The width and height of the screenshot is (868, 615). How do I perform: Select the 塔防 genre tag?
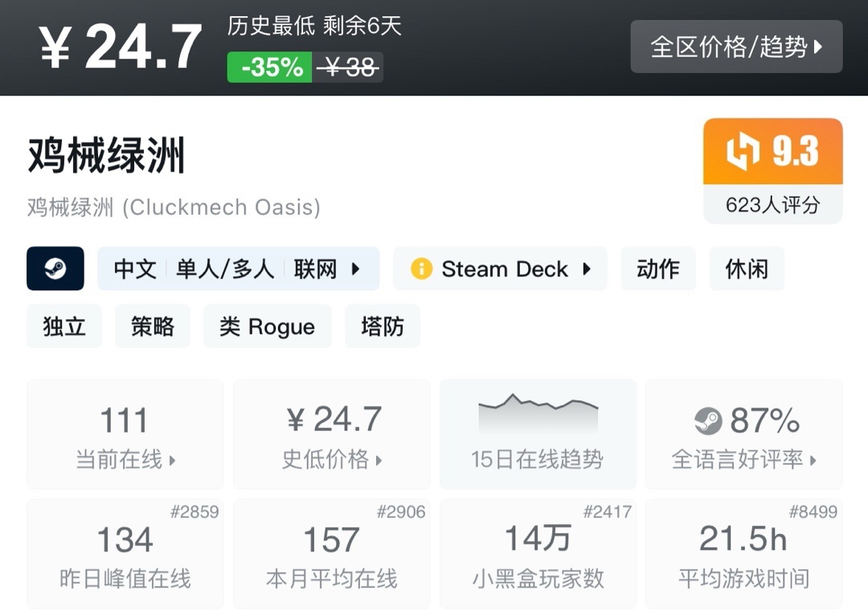tap(383, 326)
